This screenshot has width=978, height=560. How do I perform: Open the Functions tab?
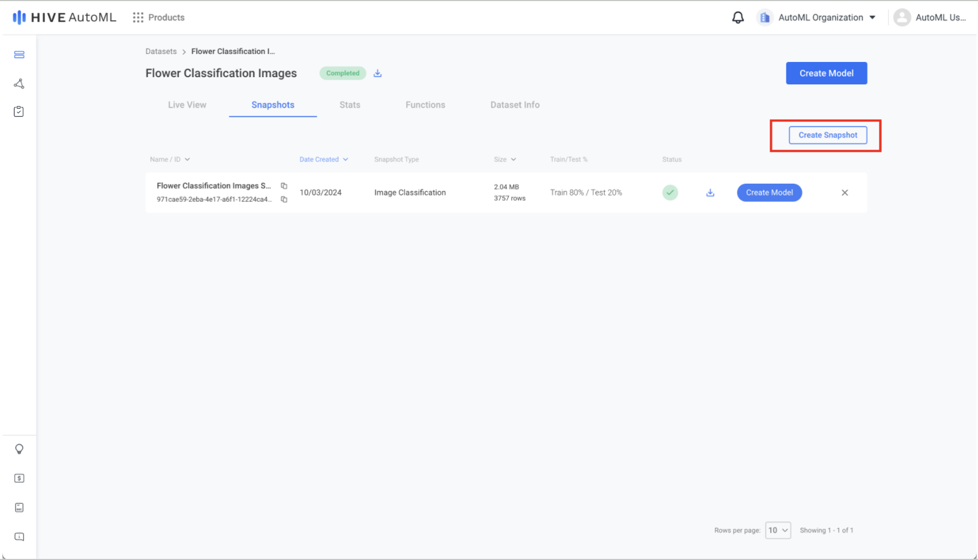(425, 105)
